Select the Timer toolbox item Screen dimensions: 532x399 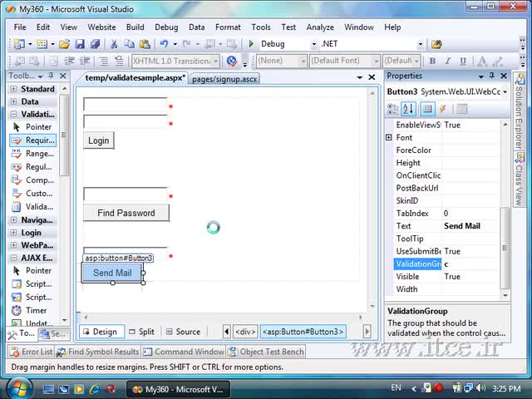pos(33,310)
